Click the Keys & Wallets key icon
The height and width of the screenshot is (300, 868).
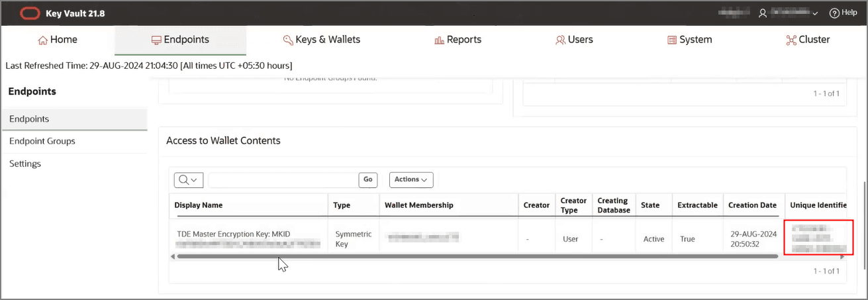click(x=288, y=40)
